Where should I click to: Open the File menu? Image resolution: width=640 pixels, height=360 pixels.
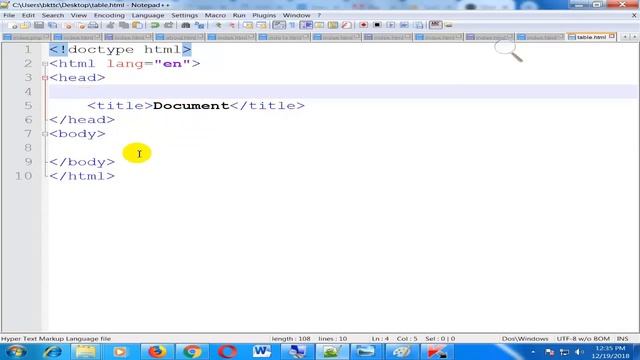coord(9,15)
